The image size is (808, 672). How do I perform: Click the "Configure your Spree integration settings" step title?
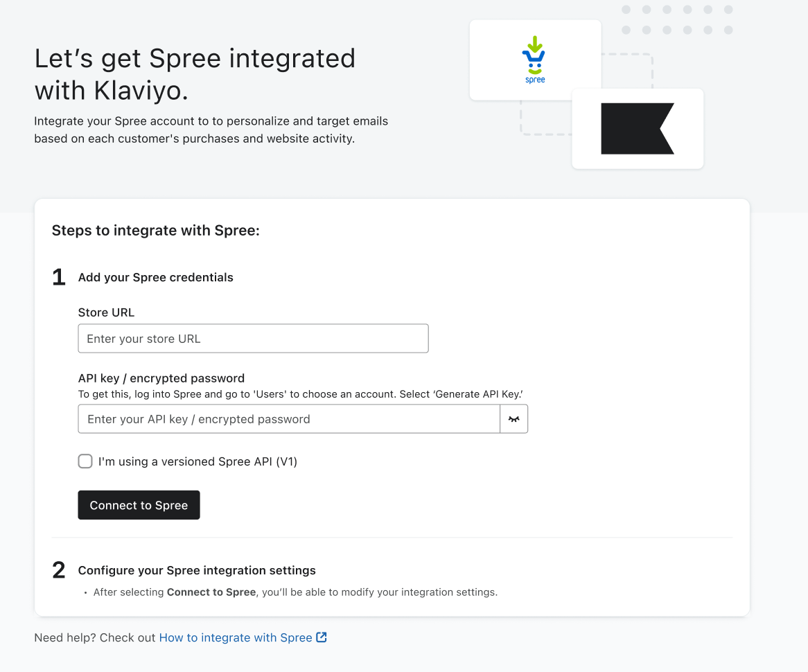197,571
